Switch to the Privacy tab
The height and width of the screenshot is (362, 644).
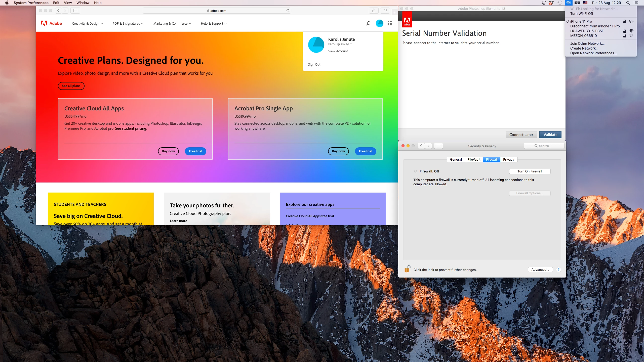[x=508, y=159]
